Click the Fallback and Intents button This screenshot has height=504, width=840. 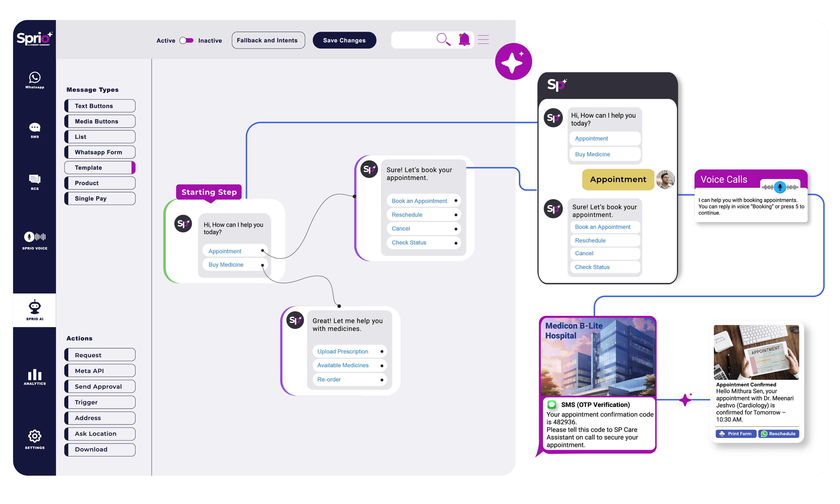(268, 40)
